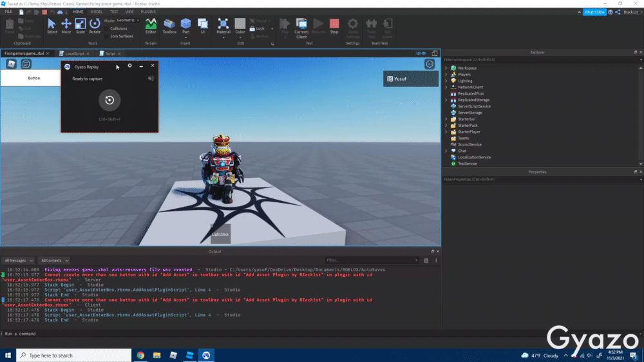Activate the Move tool
The width and height of the screenshot is (644, 362).
click(66, 26)
